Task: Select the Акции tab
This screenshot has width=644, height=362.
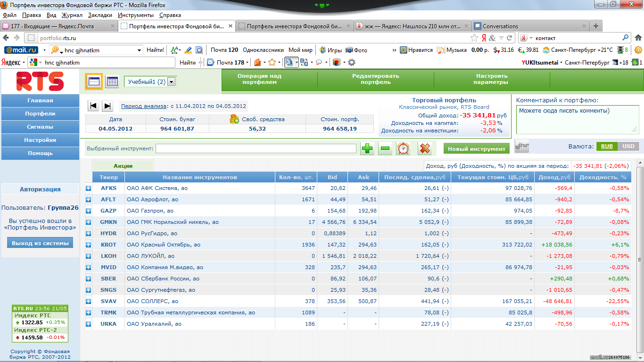Action: click(x=123, y=166)
